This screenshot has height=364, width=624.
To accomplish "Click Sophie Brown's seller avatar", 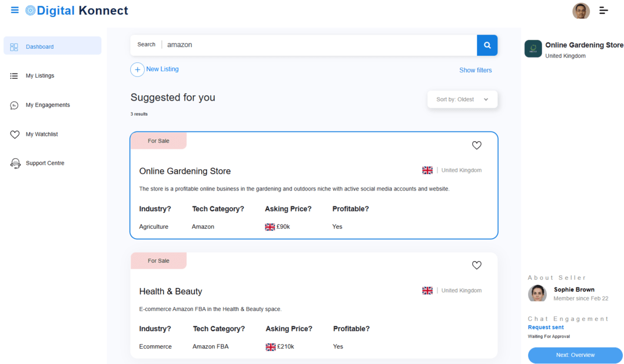I will (537, 293).
